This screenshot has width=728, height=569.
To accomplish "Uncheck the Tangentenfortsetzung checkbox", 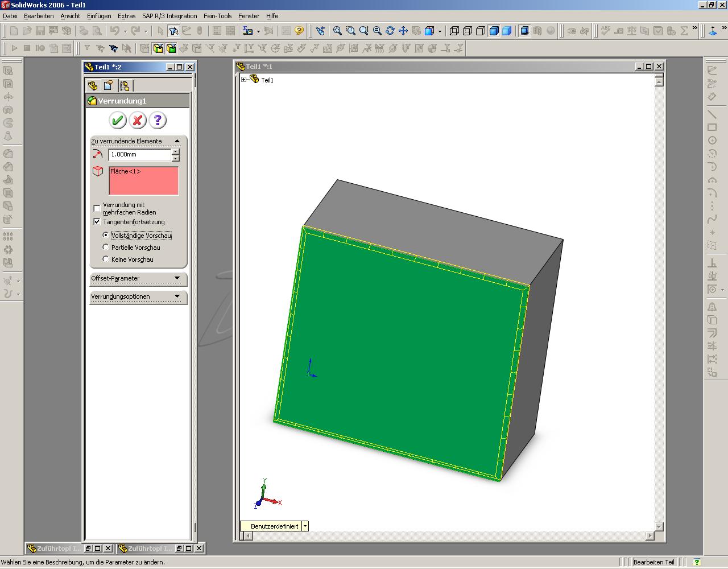I will point(97,222).
